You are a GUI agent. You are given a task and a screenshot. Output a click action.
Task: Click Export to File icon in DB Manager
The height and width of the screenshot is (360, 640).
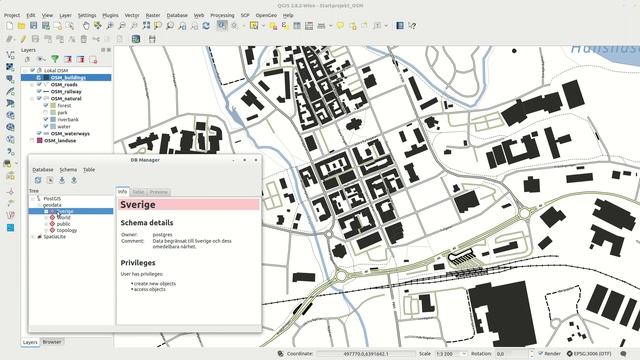pyautogui.click(x=74, y=180)
